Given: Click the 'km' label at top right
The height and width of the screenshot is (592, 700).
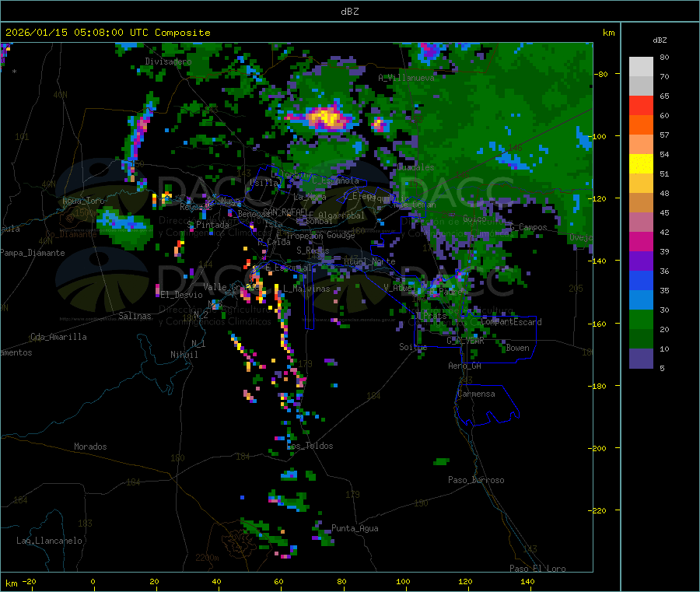Looking at the screenshot, I should click(608, 33).
